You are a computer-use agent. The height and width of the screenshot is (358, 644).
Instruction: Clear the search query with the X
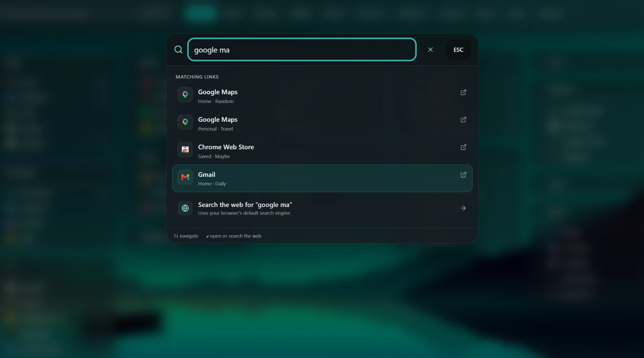[430, 50]
